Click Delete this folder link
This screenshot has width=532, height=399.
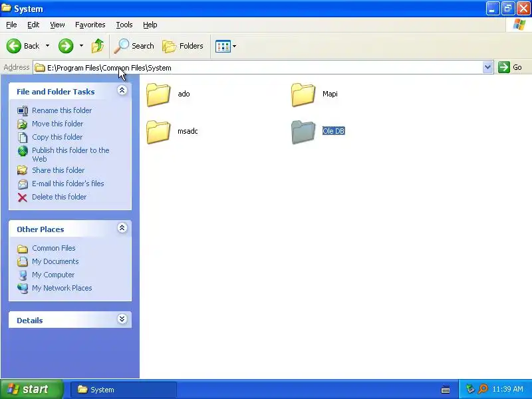(x=59, y=196)
